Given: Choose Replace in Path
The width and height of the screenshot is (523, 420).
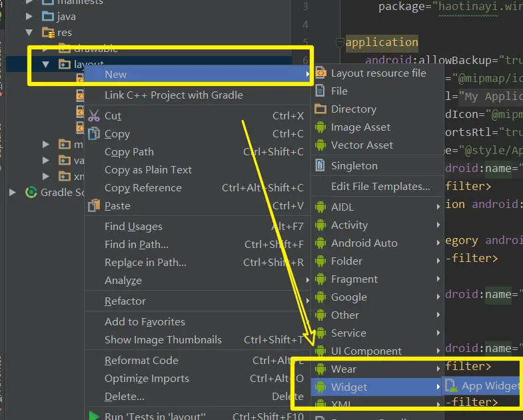Looking at the screenshot, I should 198,263.
